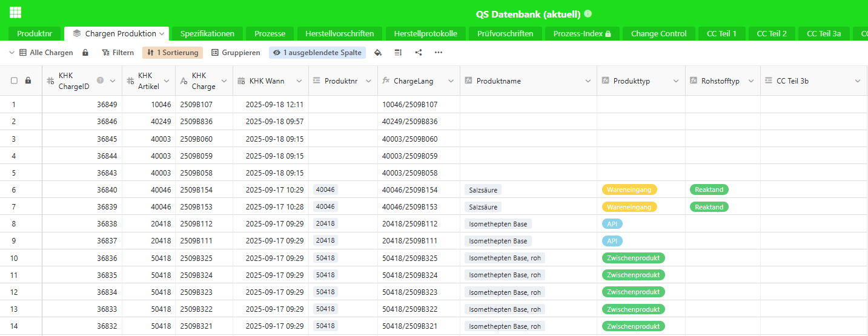This screenshot has width=868, height=336.
Task: Click the Filtern button
Action: tap(118, 53)
